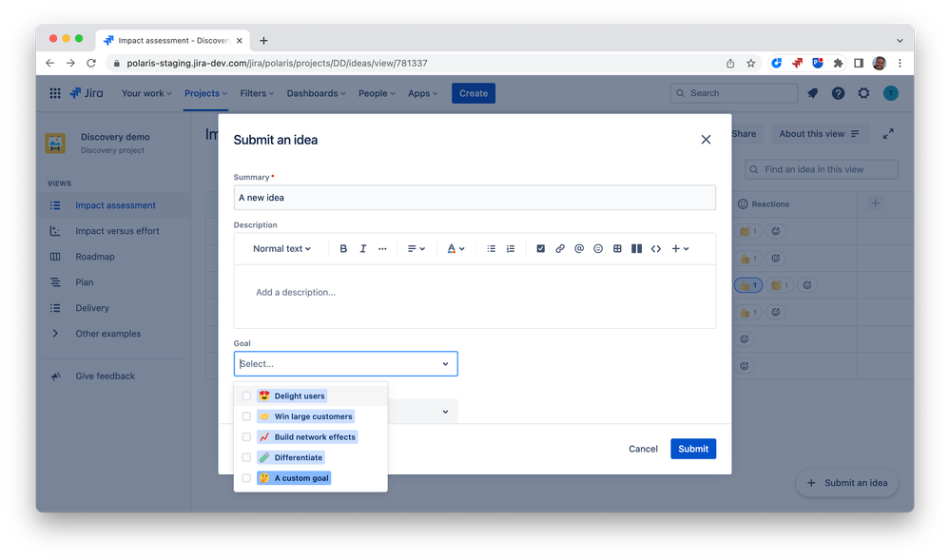Screen dimensions: 950x560
Task: Open the Normal text style dropdown
Action: (x=279, y=248)
